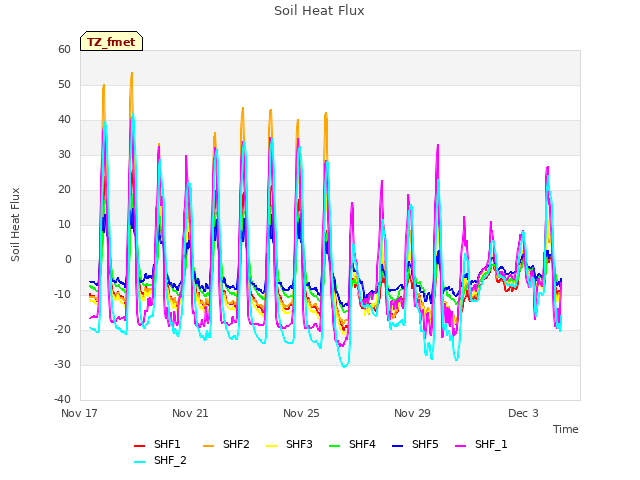
Task: Click the -20 y-axis tick label
Action: click(x=62, y=330)
